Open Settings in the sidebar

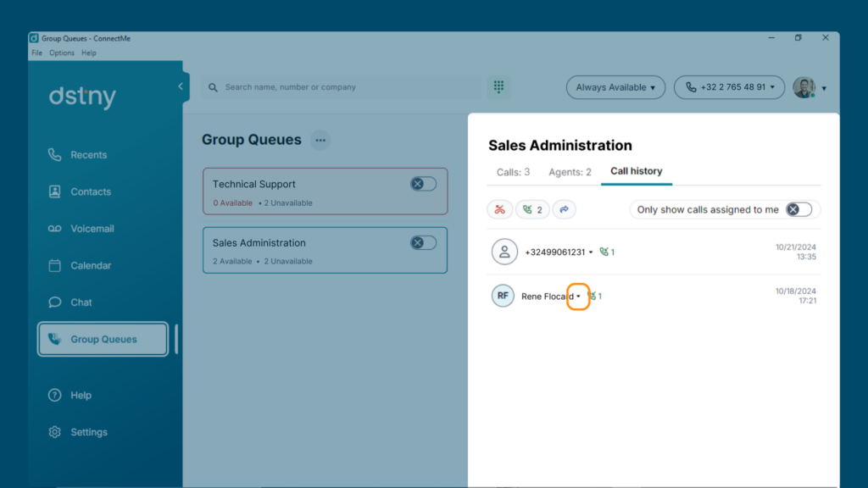[x=78, y=432]
